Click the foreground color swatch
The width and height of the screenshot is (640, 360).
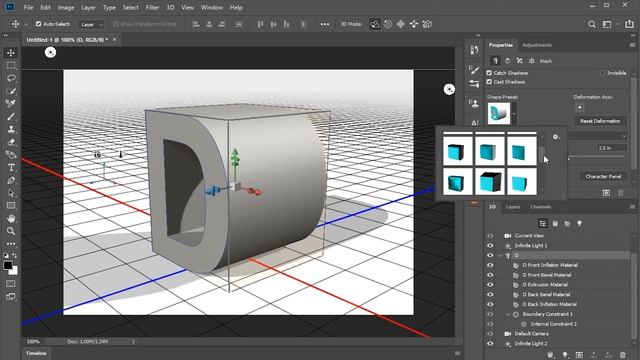pyautogui.click(x=8, y=265)
